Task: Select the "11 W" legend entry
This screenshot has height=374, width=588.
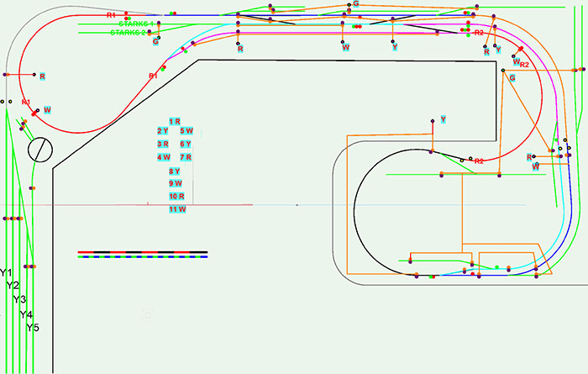Action: (177, 209)
